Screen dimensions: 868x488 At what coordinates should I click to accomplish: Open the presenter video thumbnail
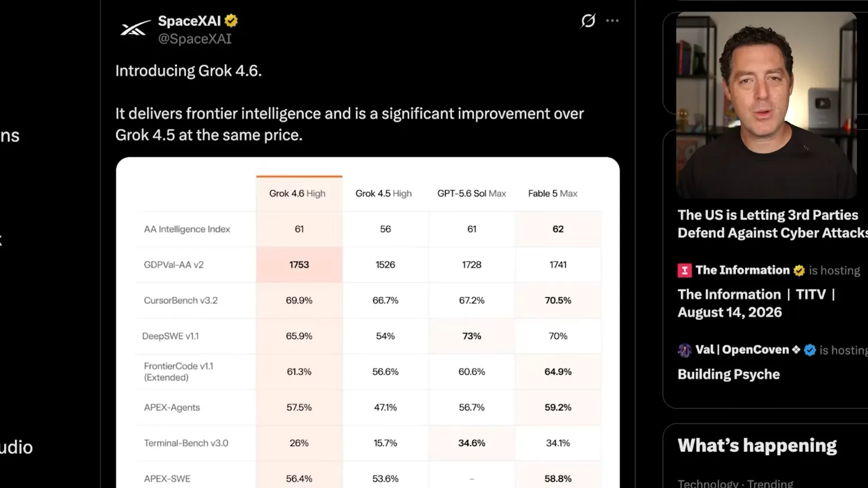click(x=766, y=105)
